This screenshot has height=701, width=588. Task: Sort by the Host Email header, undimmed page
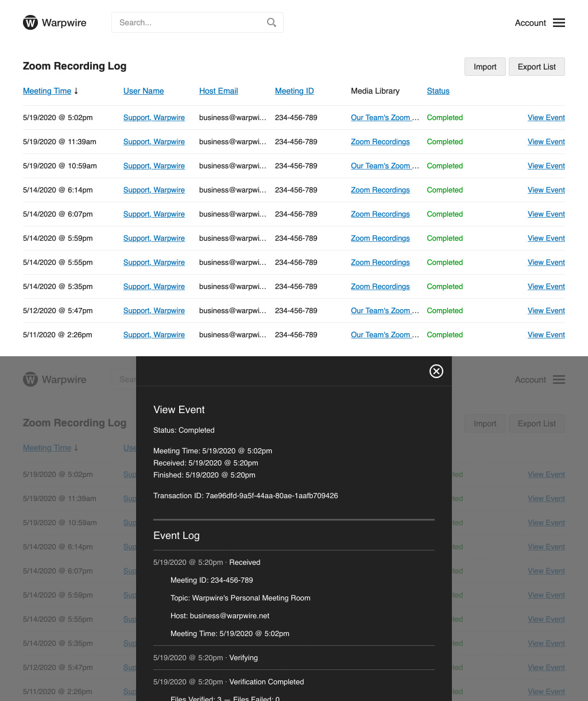point(219,91)
